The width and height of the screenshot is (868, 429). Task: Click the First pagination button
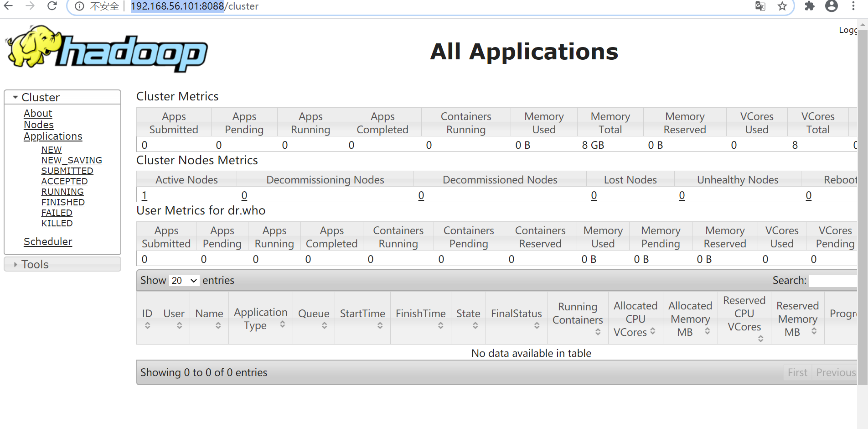click(797, 372)
